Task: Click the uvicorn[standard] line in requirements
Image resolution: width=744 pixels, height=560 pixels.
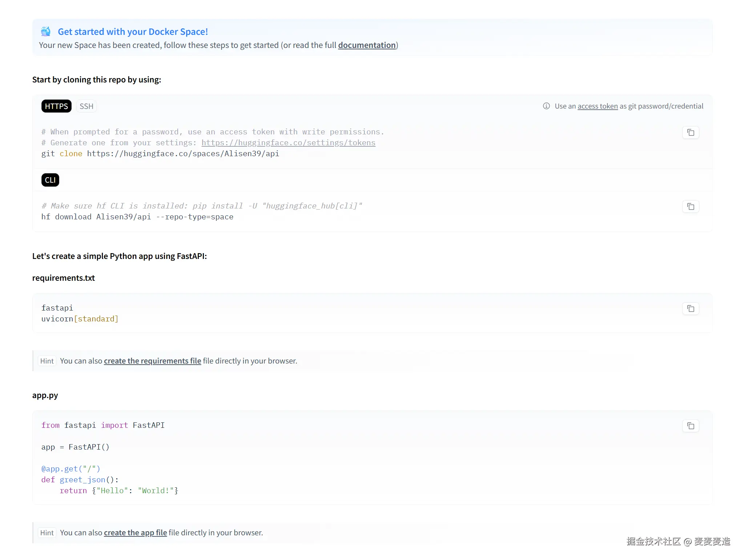Action: tap(80, 319)
